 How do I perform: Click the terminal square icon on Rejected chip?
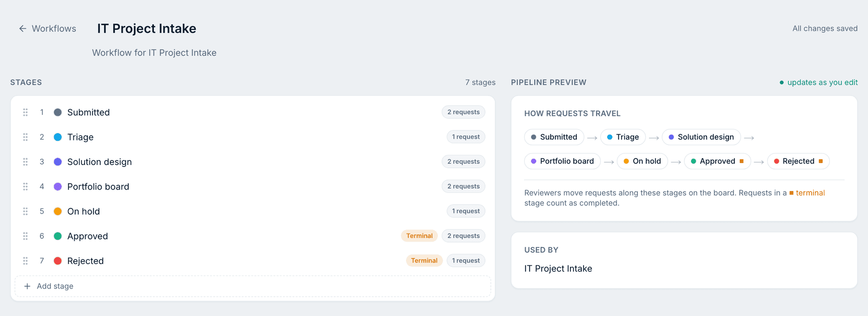[x=821, y=161]
